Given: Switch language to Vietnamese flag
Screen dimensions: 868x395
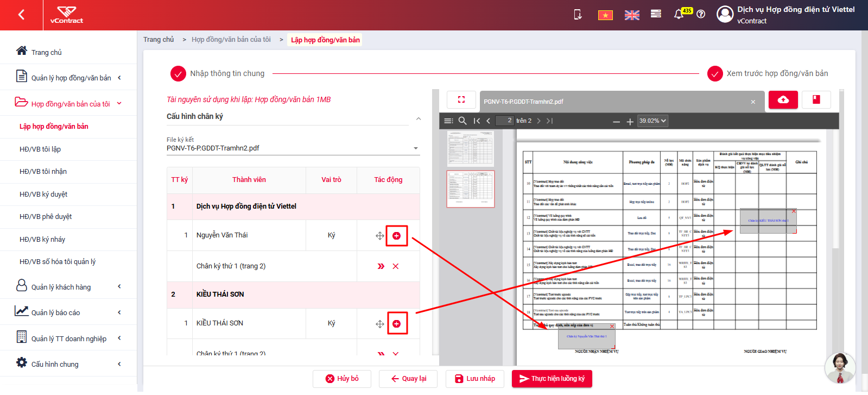Looking at the screenshot, I should pyautogui.click(x=605, y=15).
